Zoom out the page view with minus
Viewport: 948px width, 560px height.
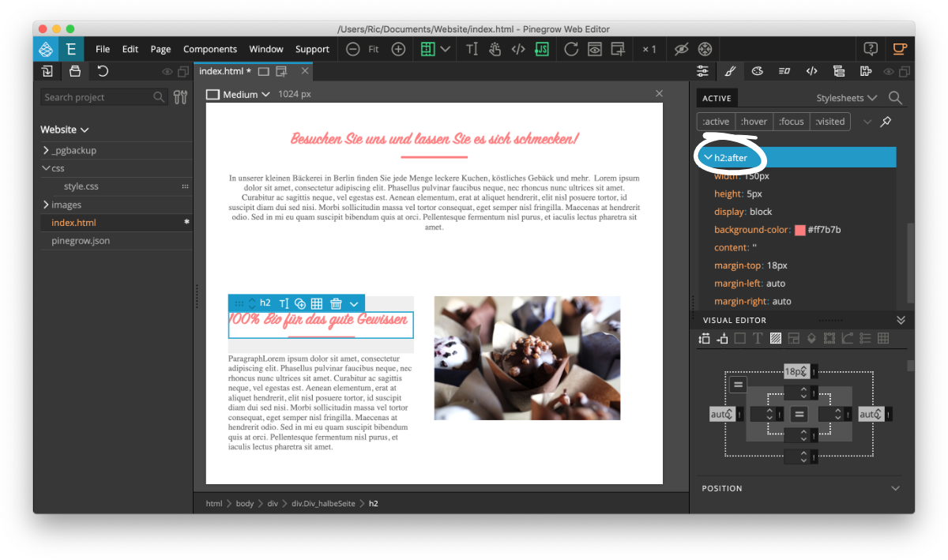353,49
